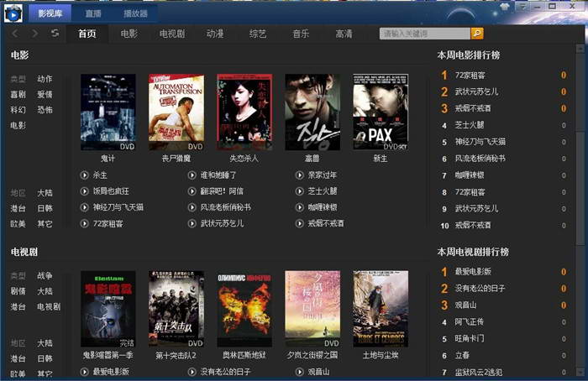Open the skin (shirt) icon in title bar
Image resolution: width=588 pixels, height=381 pixels.
[505, 7]
